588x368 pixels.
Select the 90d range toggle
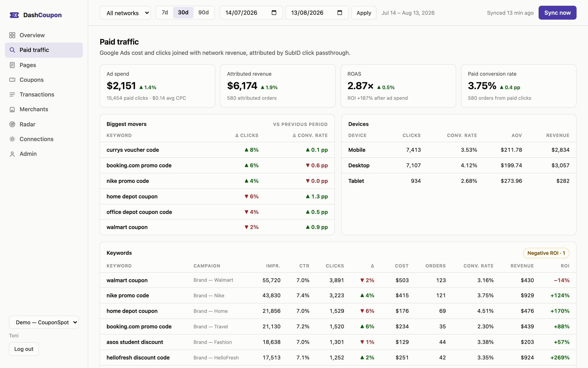coord(203,13)
